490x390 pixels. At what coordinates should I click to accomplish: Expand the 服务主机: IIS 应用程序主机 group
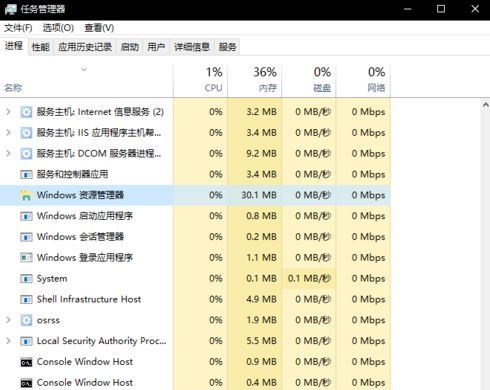pos(9,133)
